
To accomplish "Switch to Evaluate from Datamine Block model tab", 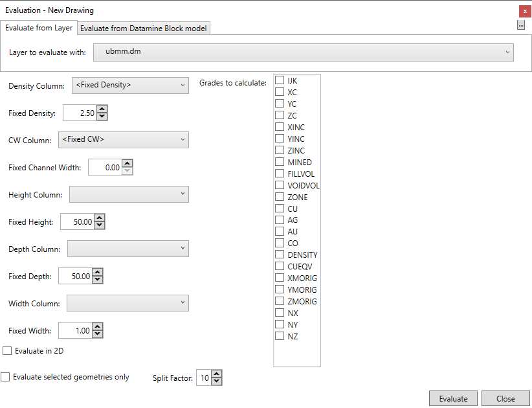I will click(144, 28).
